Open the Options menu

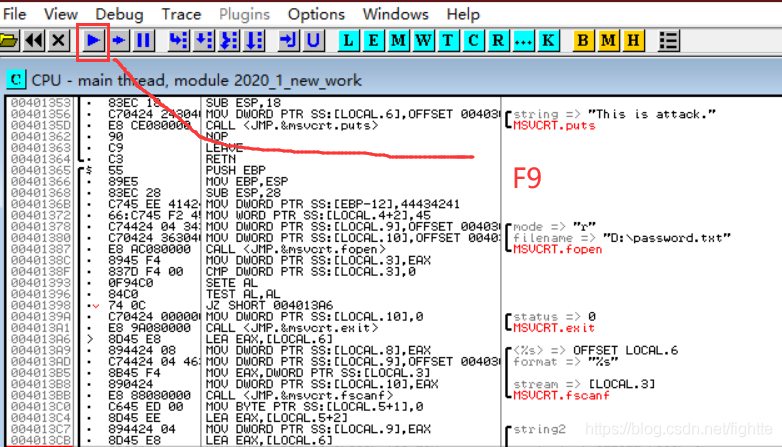316,14
